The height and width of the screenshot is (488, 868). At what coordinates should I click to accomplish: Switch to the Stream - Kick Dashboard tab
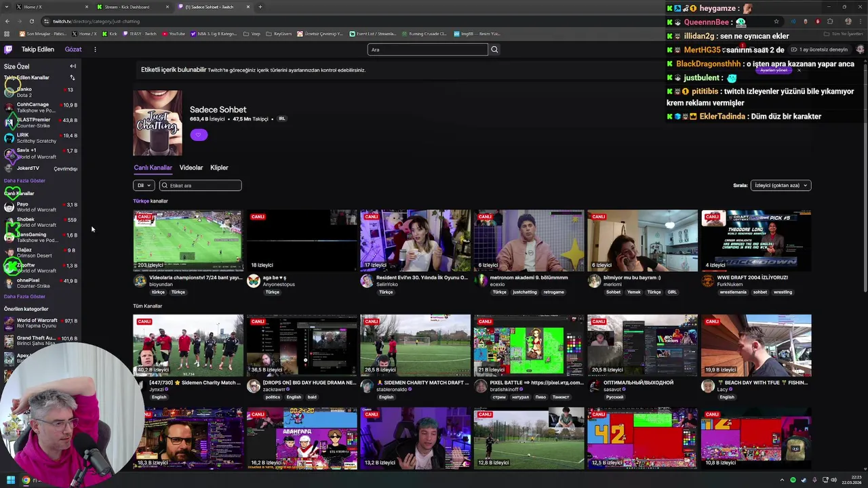click(x=132, y=7)
